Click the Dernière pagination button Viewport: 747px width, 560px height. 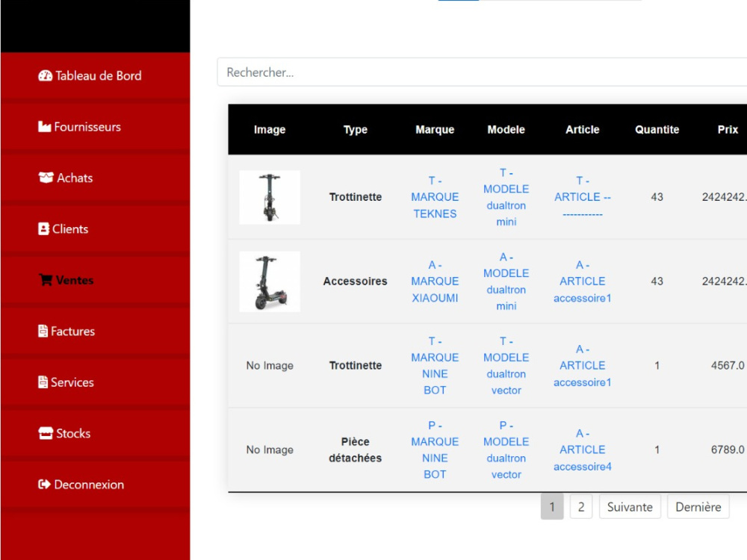point(698,507)
